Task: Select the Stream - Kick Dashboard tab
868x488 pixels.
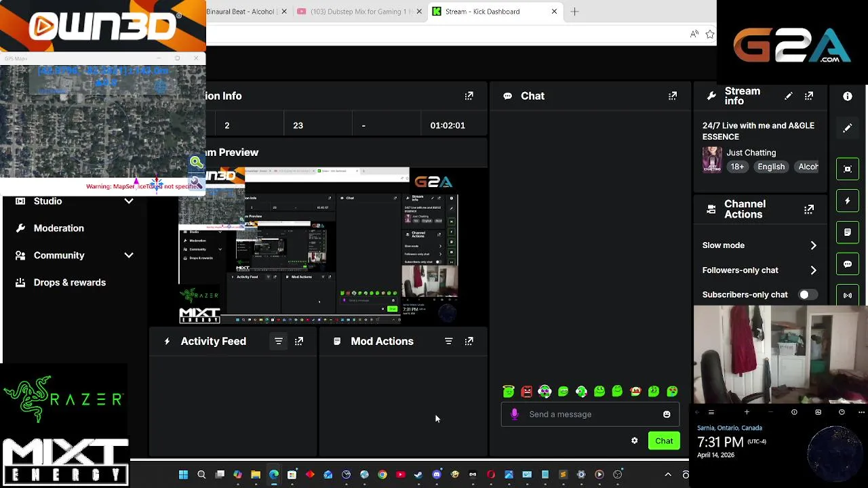Action: pyautogui.click(x=495, y=12)
